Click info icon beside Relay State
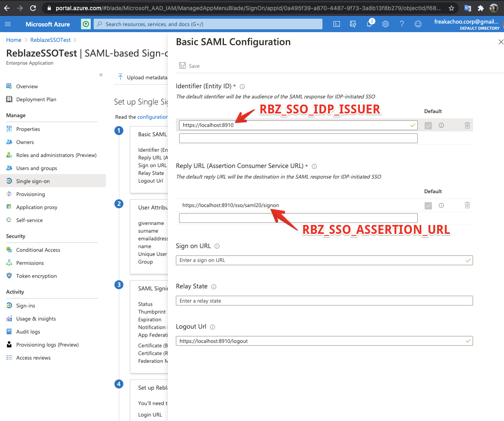This screenshot has height=421, width=504. pos(214,287)
